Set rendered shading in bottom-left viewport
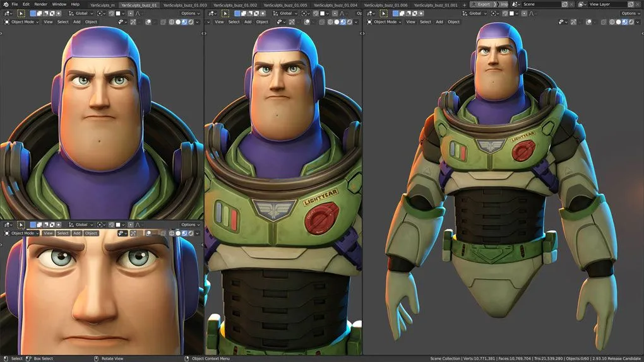This screenshot has width=644, height=362. [x=191, y=233]
